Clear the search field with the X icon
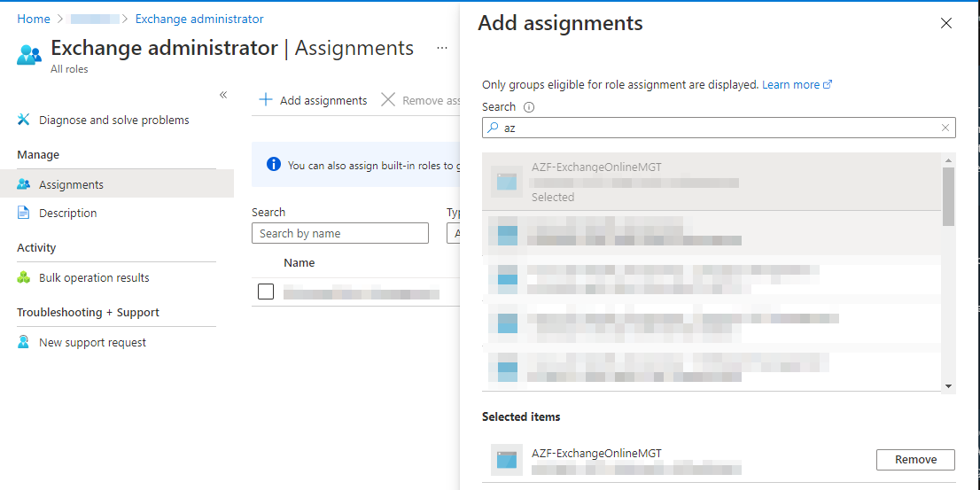 click(x=945, y=128)
